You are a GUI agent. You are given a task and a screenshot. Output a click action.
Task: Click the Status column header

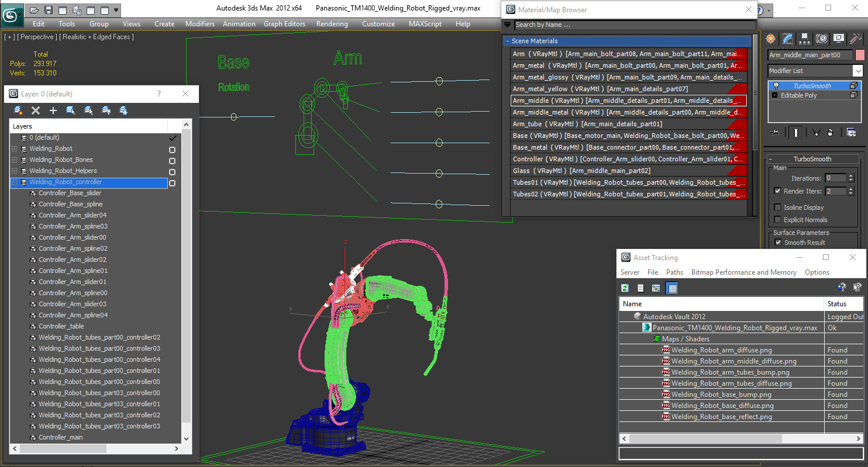(844, 304)
